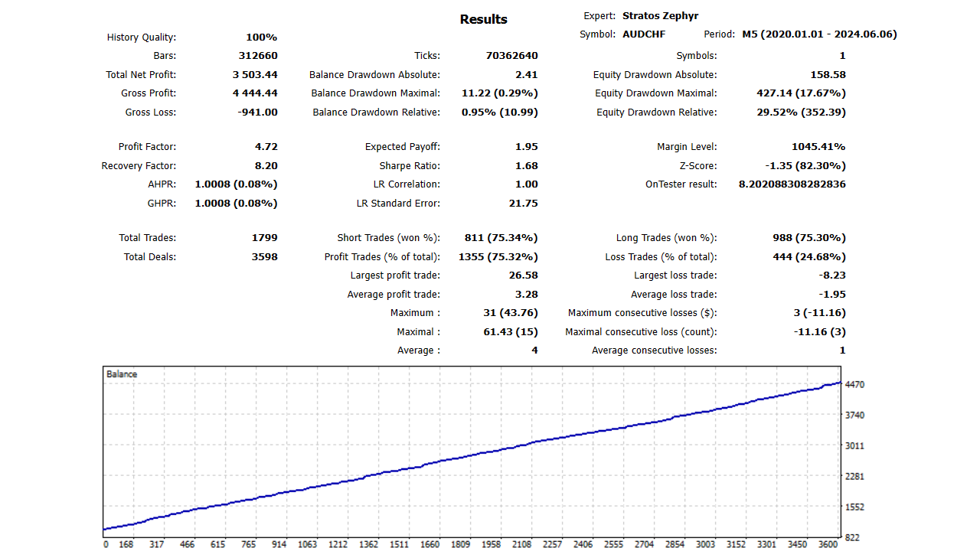Click the Balance chart label

point(122,374)
